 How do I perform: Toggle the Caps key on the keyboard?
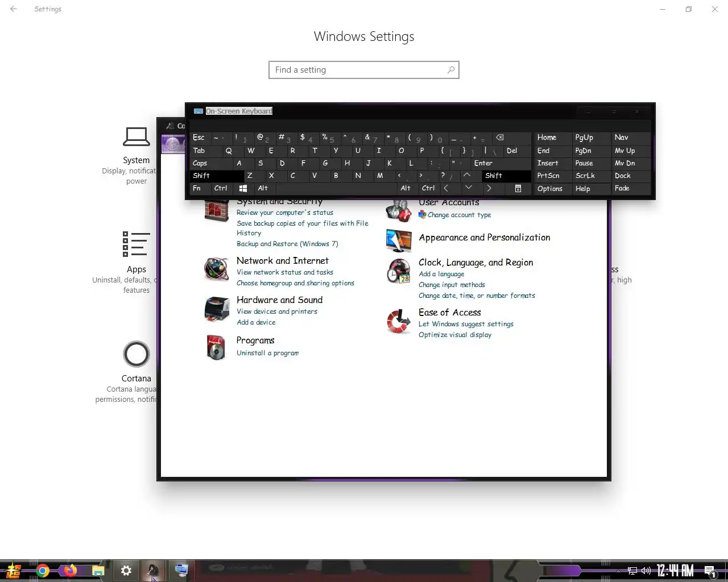point(212,163)
